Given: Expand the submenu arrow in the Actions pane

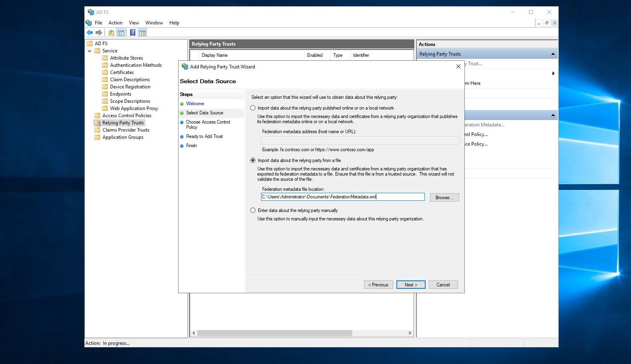Looking at the screenshot, I should pyautogui.click(x=553, y=74).
